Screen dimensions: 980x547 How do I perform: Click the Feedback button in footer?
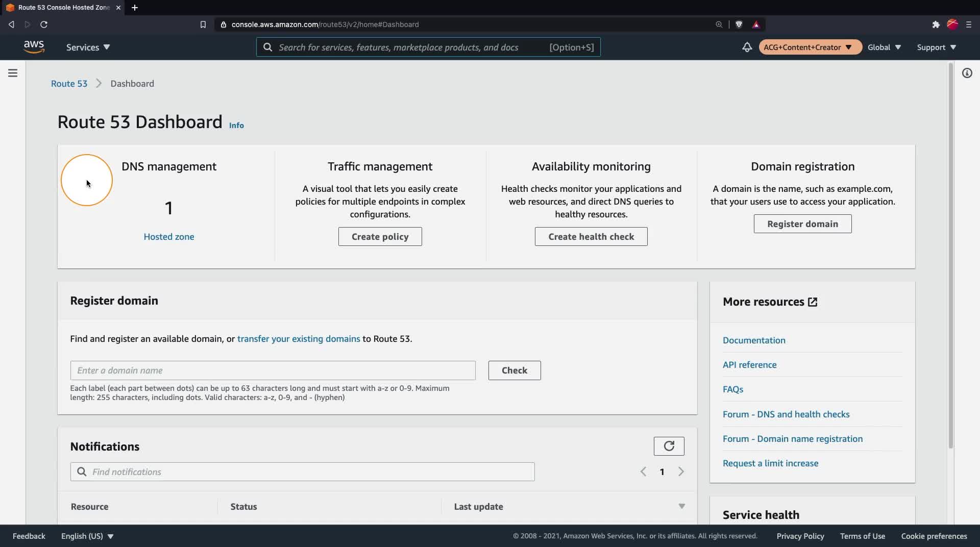[x=29, y=536]
